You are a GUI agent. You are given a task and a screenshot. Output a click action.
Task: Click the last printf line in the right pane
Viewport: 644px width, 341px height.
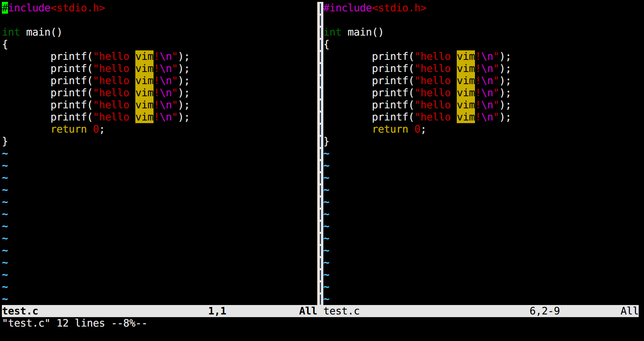click(x=441, y=117)
